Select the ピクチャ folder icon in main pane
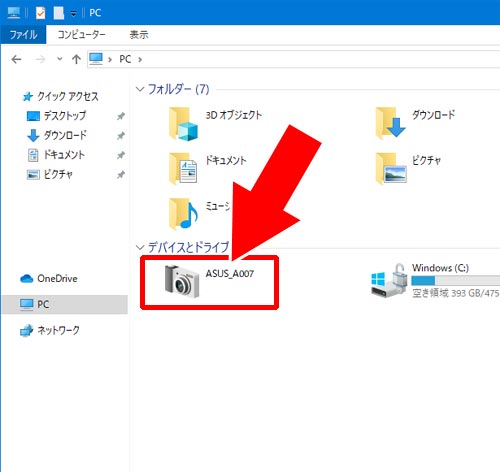Screen dimensions: 500x472 (391, 168)
